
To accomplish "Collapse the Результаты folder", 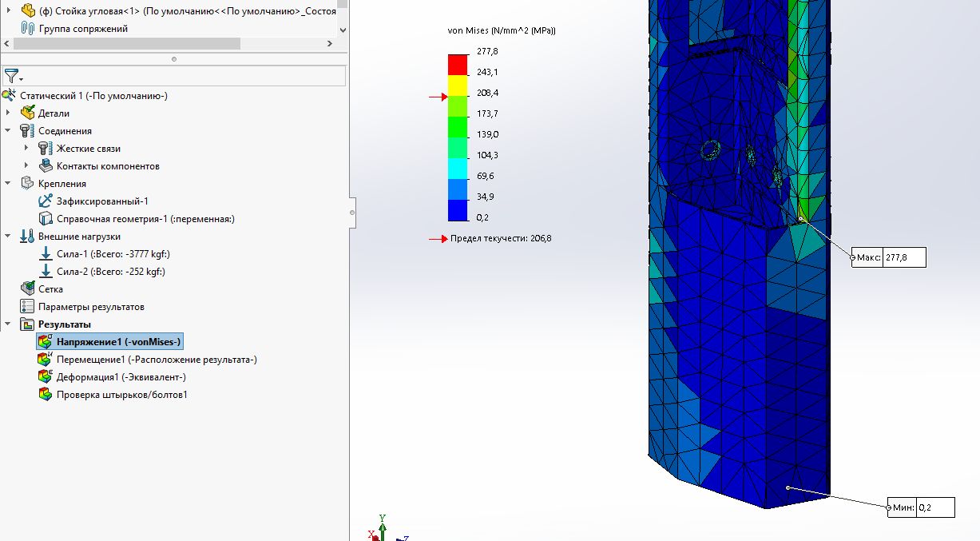I will [8, 324].
